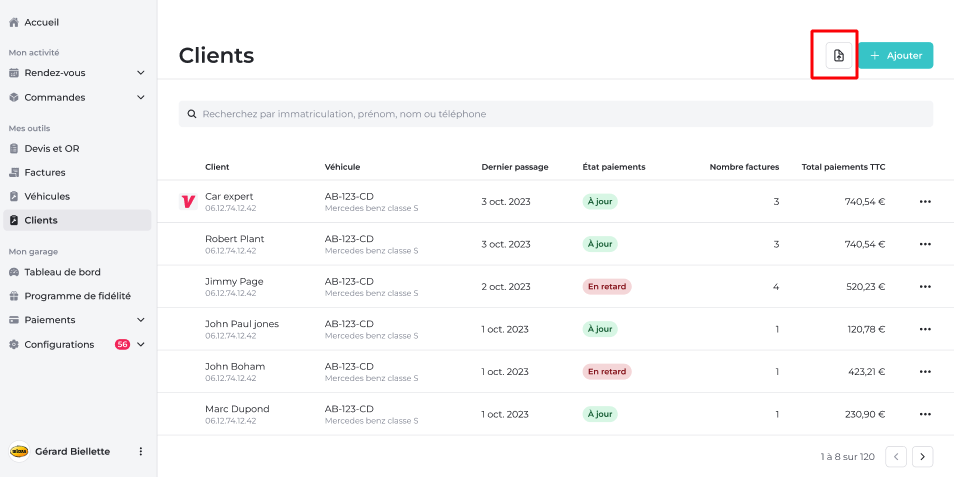
Task: Open the Accueil home page
Action: point(41,22)
